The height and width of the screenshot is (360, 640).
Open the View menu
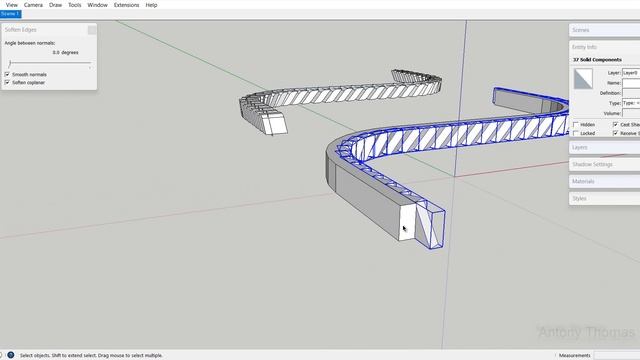(x=11, y=5)
